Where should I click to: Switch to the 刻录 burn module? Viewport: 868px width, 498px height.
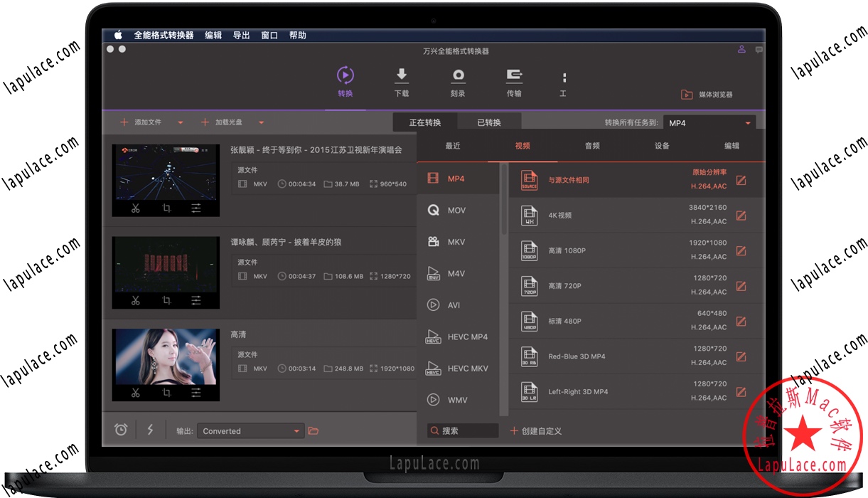[x=458, y=81]
